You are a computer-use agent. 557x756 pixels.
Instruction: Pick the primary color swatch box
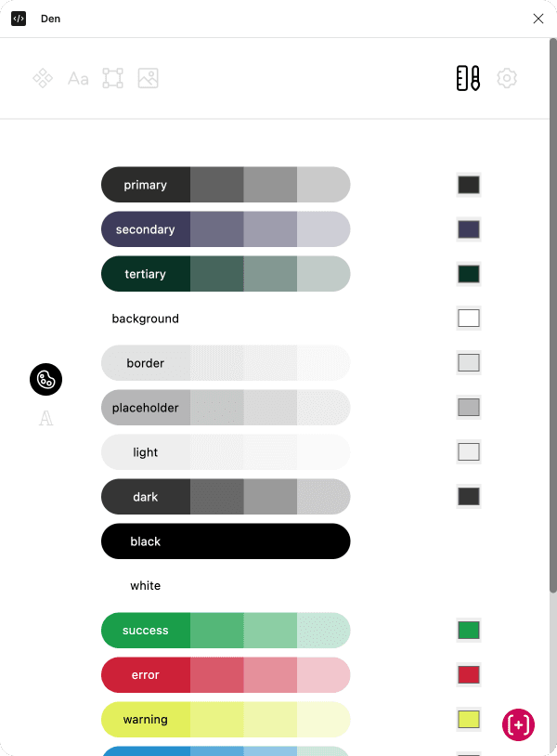[x=469, y=185]
